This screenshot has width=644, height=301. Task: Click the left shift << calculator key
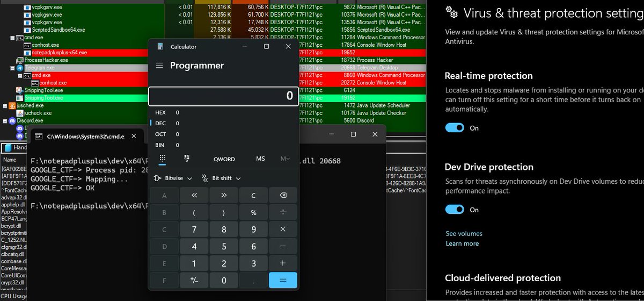194,196
